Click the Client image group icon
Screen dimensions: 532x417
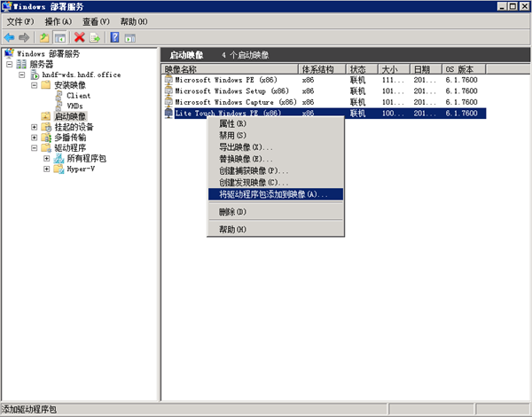pyautogui.click(x=59, y=95)
